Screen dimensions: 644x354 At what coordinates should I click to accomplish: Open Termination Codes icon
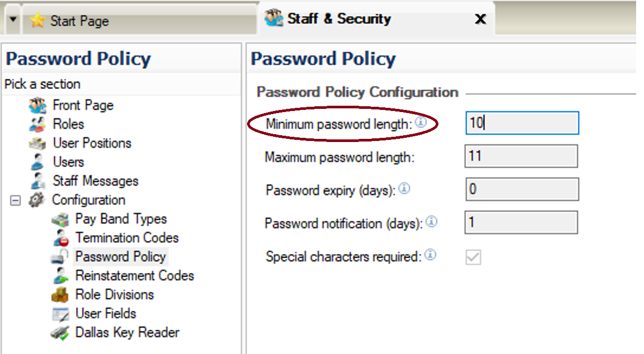(x=60, y=238)
